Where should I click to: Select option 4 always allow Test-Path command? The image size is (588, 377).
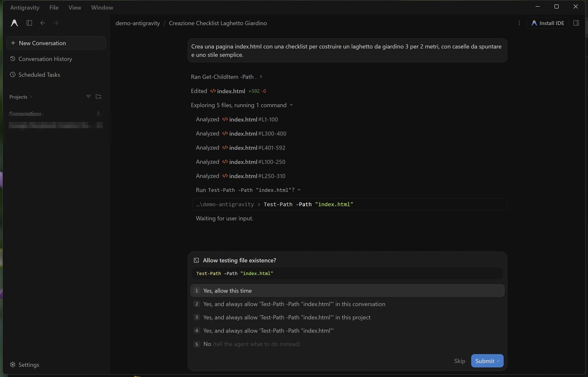click(x=347, y=330)
